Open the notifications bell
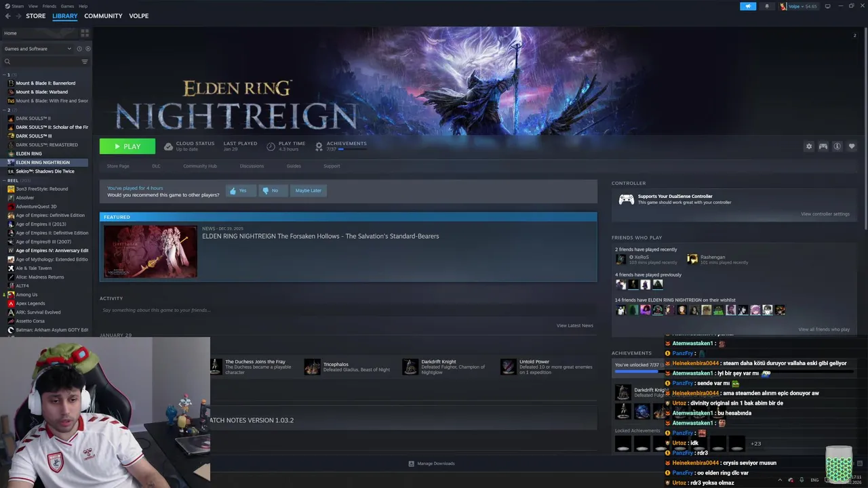Screen dimensions: 868x488 click(x=767, y=6)
